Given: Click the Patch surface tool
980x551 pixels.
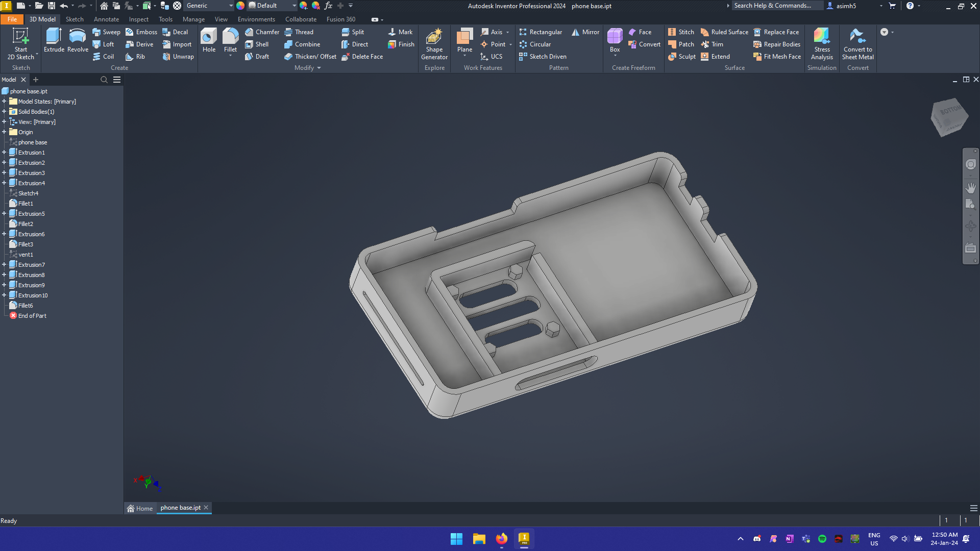Looking at the screenshot, I should click(x=681, y=44).
